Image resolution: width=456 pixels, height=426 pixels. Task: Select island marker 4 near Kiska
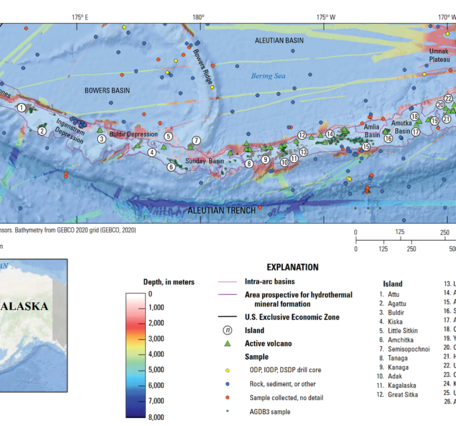tap(152, 153)
